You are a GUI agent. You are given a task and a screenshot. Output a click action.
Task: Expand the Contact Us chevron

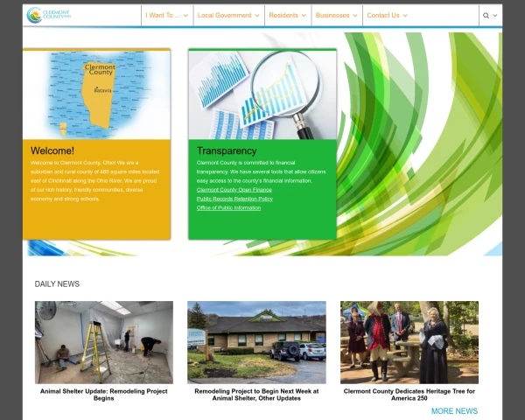point(405,16)
